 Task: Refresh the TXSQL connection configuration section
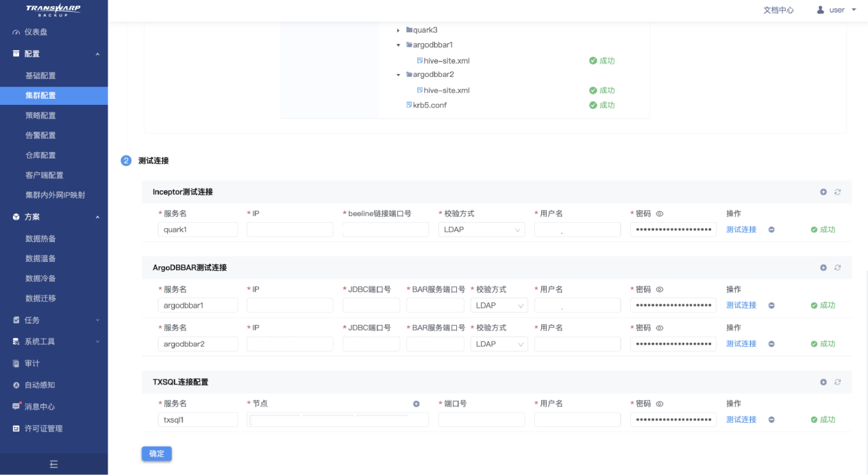click(x=837, y=382)
